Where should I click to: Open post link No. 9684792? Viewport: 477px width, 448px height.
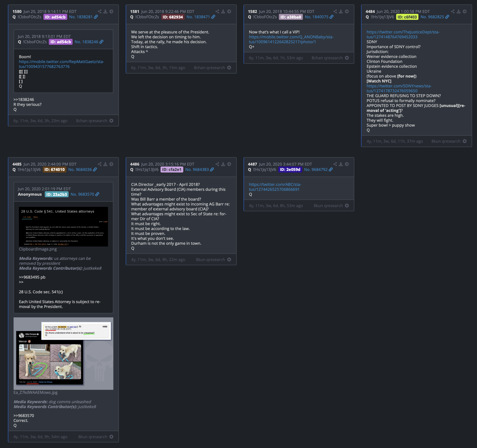click(x=316, y=170)
